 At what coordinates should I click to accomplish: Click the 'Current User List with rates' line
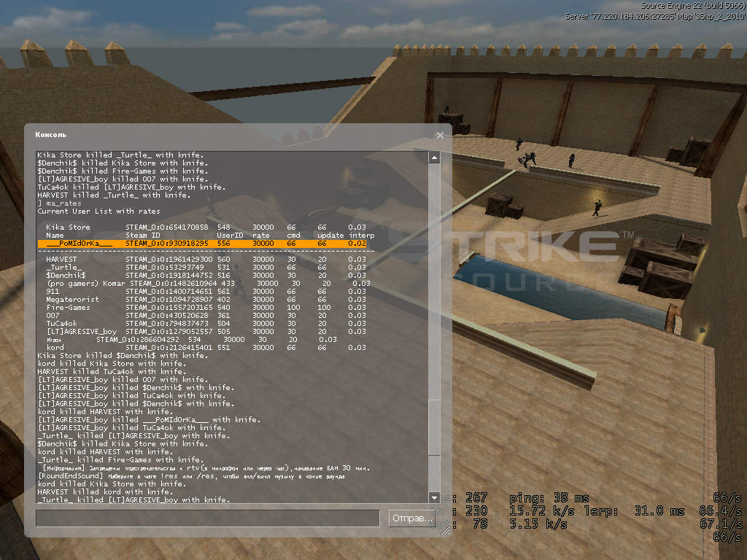(98, 211)
